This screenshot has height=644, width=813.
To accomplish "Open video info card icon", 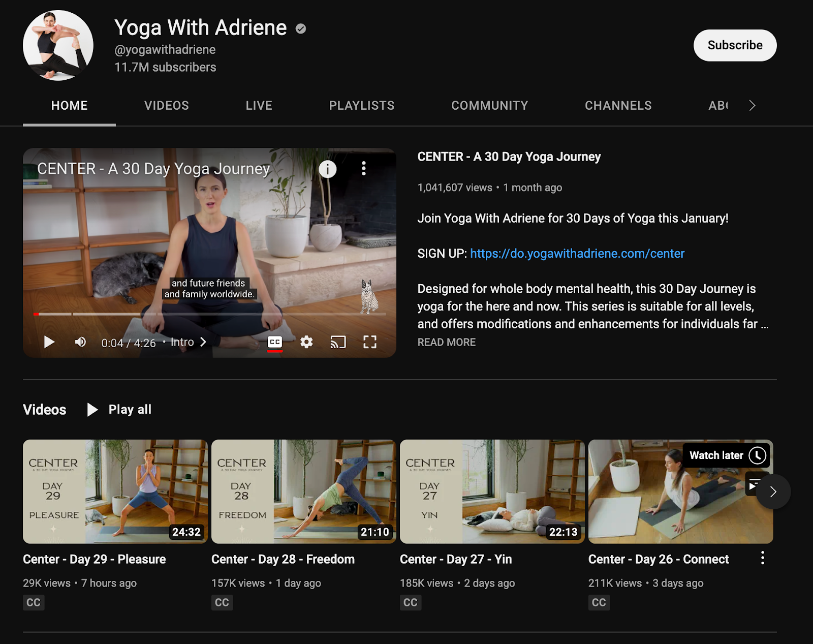I will (328, 169).
